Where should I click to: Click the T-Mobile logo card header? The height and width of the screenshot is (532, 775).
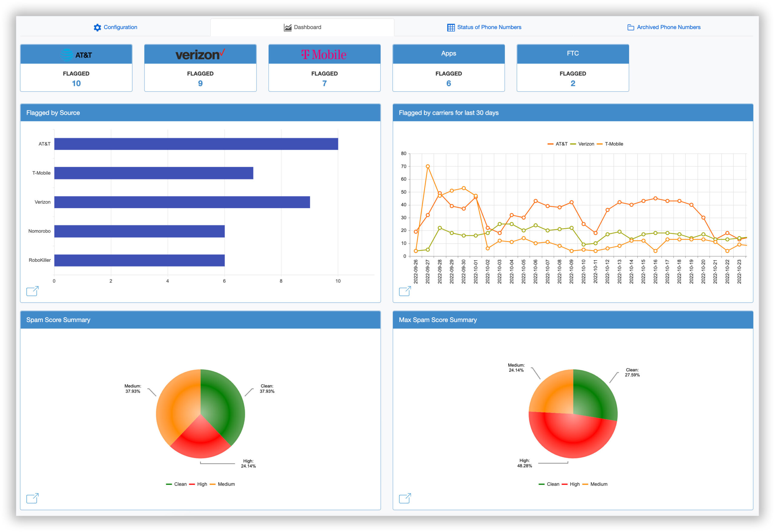[x=324, y=54]
